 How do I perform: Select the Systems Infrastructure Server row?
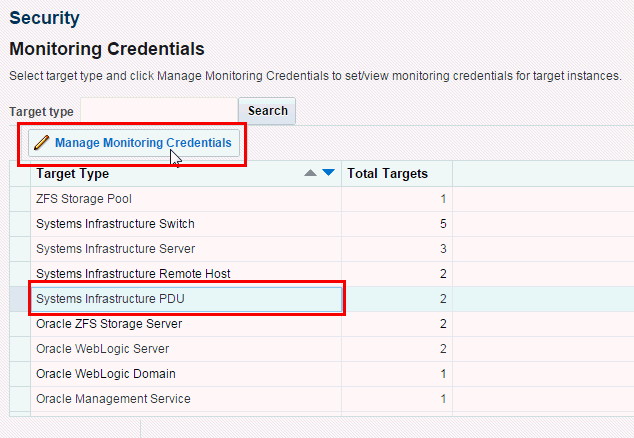[115, 249]
